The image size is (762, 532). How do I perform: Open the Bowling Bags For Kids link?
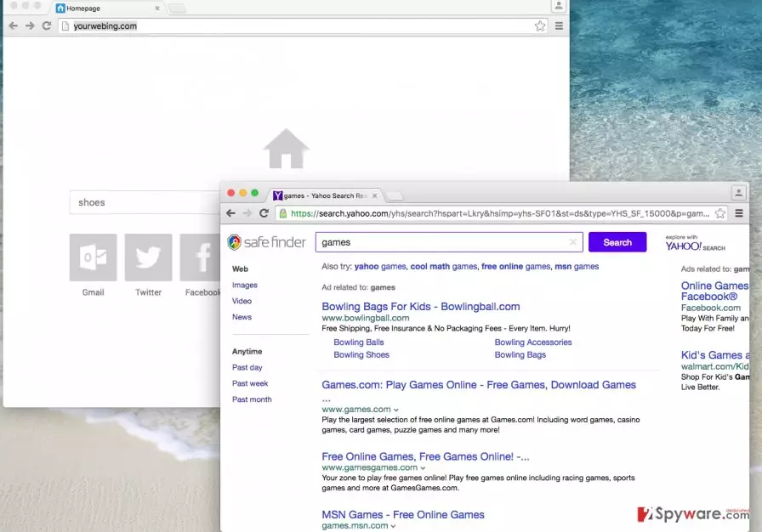(x=421, y=307)
